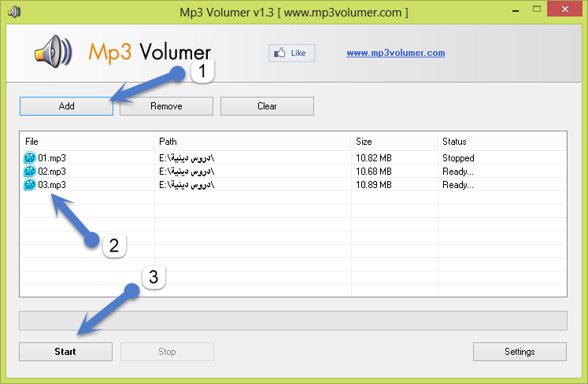Click the Status column header
Viewport: 588px width, 384px height.
[x=501, y=142]
